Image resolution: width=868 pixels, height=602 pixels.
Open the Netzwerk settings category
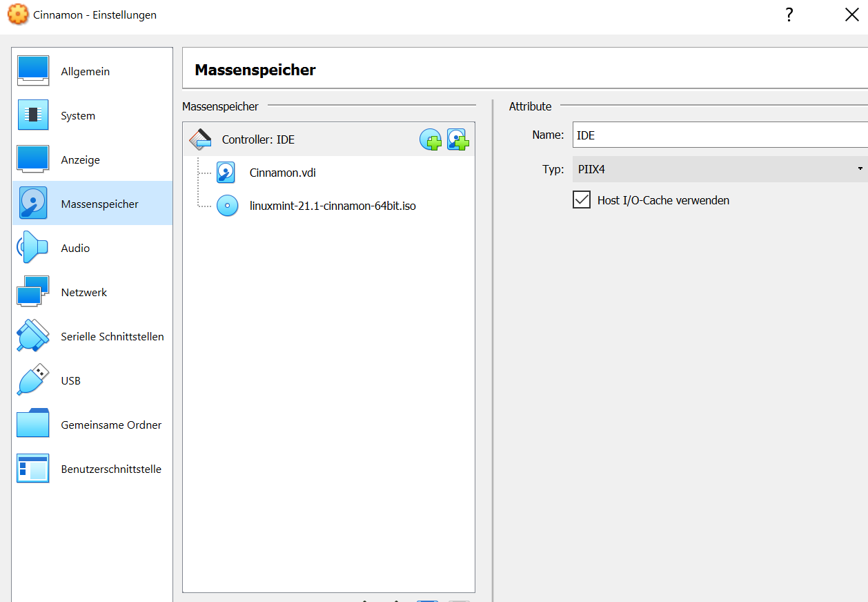coord(92,293)
